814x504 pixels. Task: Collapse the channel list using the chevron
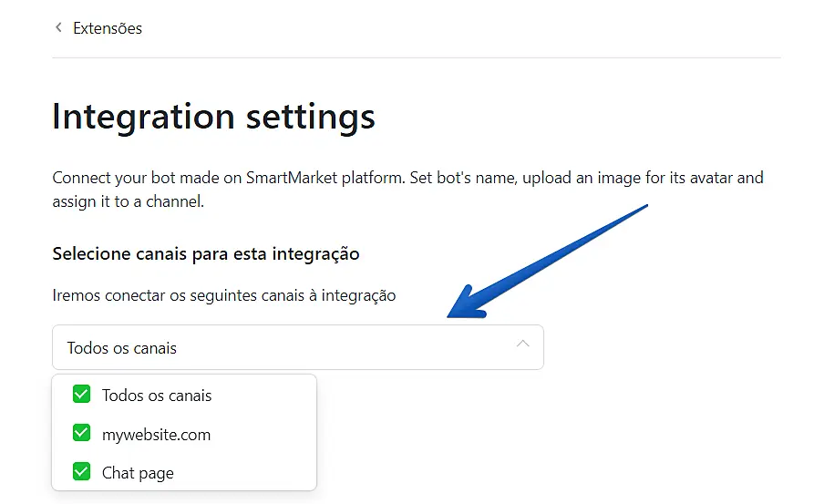click(x=522, y=345)
